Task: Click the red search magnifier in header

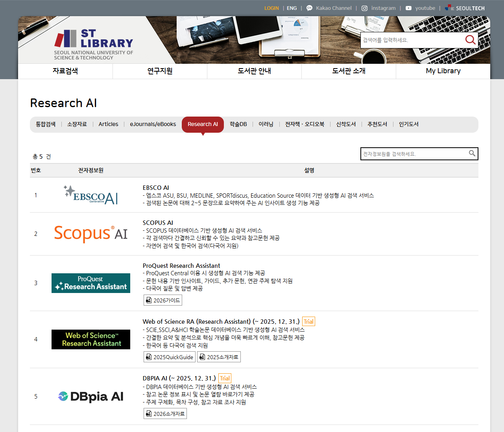Action: point(470,40)
